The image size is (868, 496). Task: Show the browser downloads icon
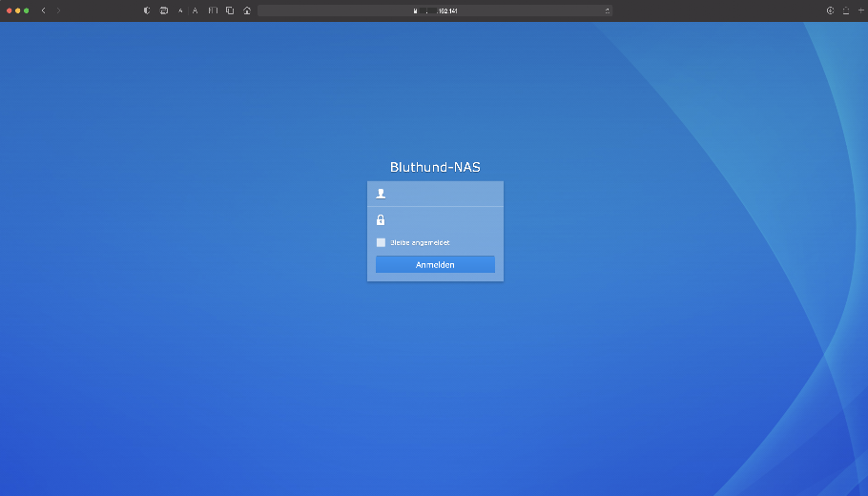point(830,10)
